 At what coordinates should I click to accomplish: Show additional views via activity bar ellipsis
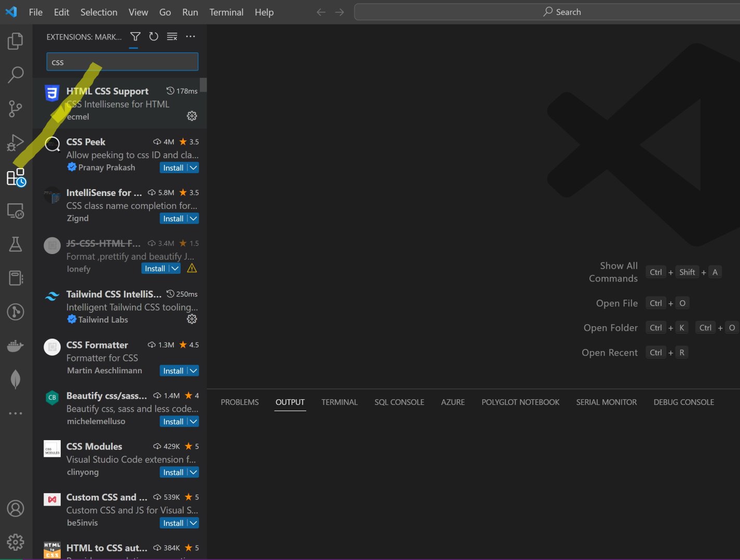click(x=16, y=413)
